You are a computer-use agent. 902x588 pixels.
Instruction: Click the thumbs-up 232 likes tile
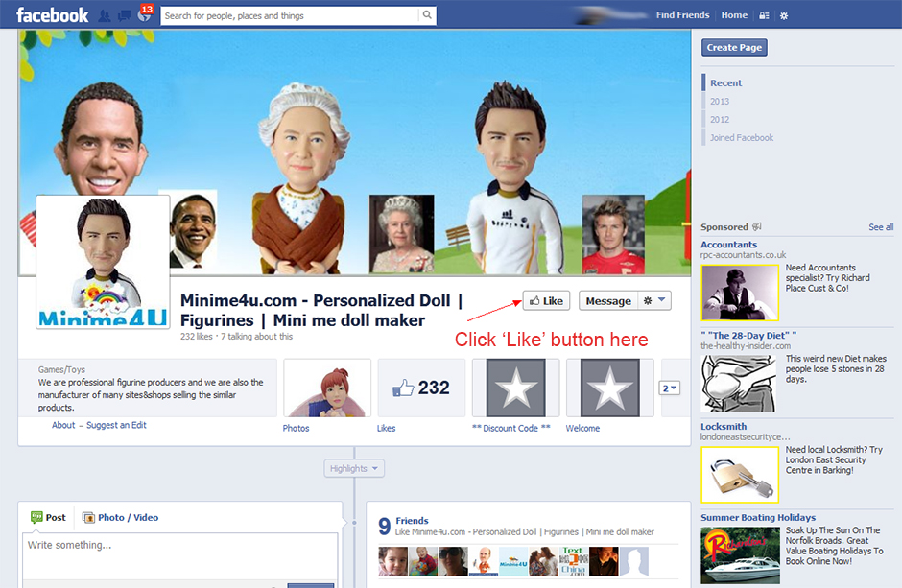point(421,388)
